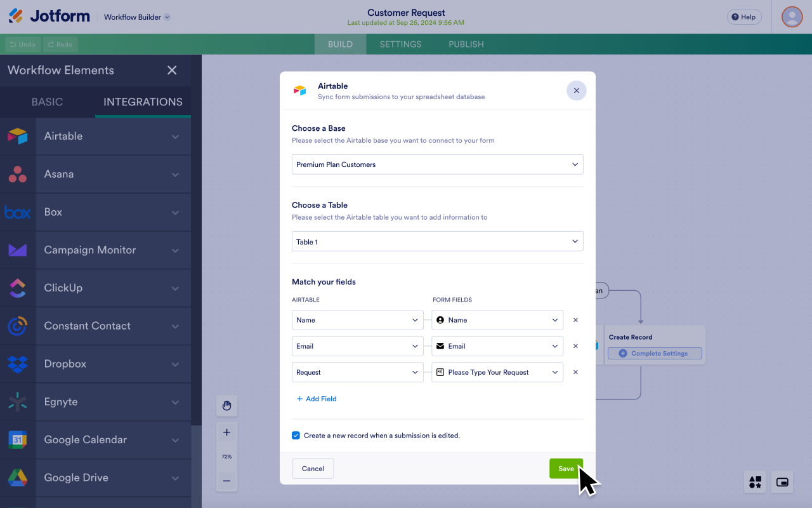
Task: Open Please Type Your Request dropdown
Action: click(x=497, y=372)
